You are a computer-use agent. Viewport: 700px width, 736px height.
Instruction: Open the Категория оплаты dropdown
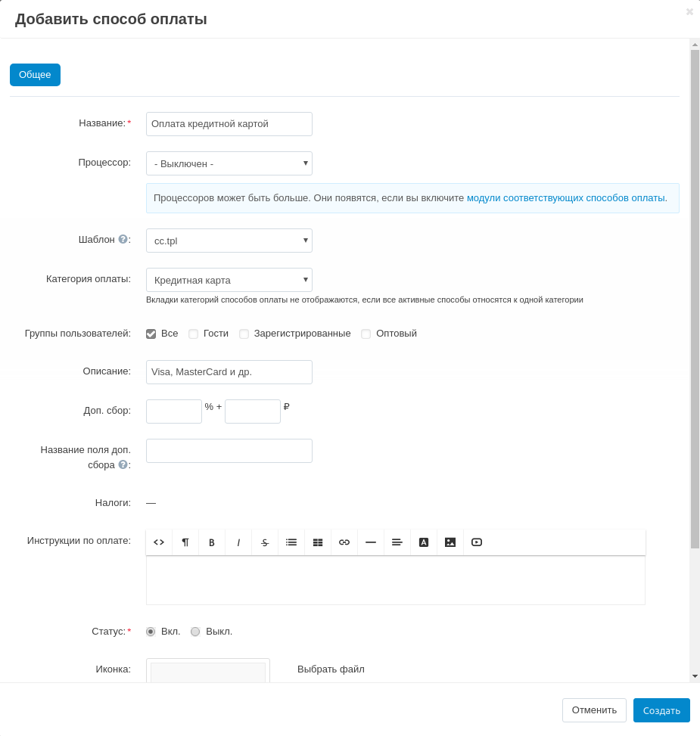229,280
